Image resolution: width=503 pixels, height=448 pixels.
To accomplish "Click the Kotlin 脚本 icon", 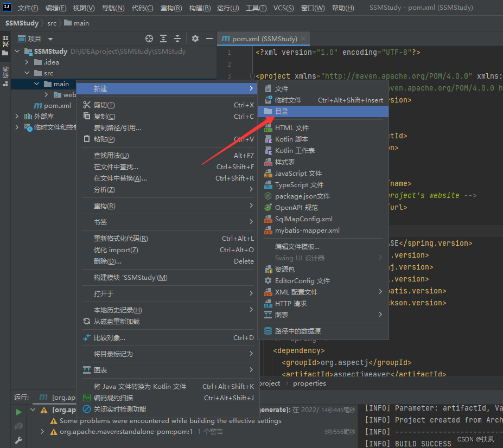I will click(x=268, y=139).
